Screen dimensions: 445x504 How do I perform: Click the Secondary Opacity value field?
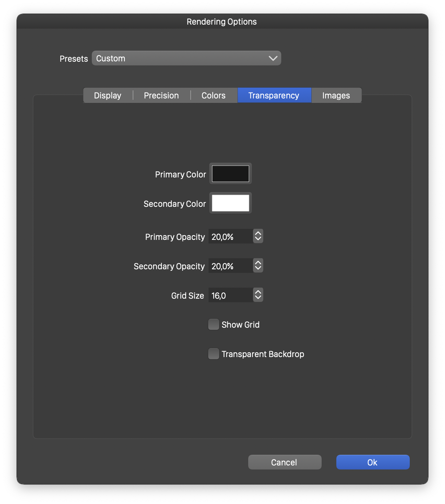[231, 266]
